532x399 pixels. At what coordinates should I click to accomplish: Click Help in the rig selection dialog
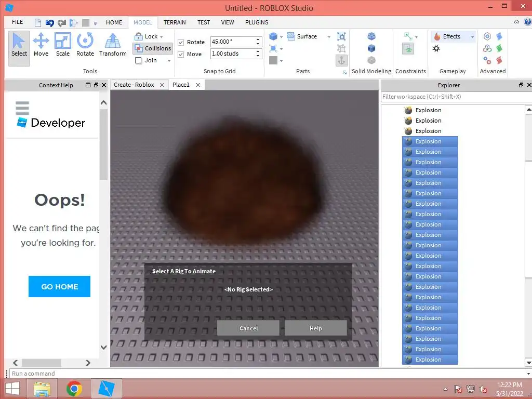[x=315, y=328]
